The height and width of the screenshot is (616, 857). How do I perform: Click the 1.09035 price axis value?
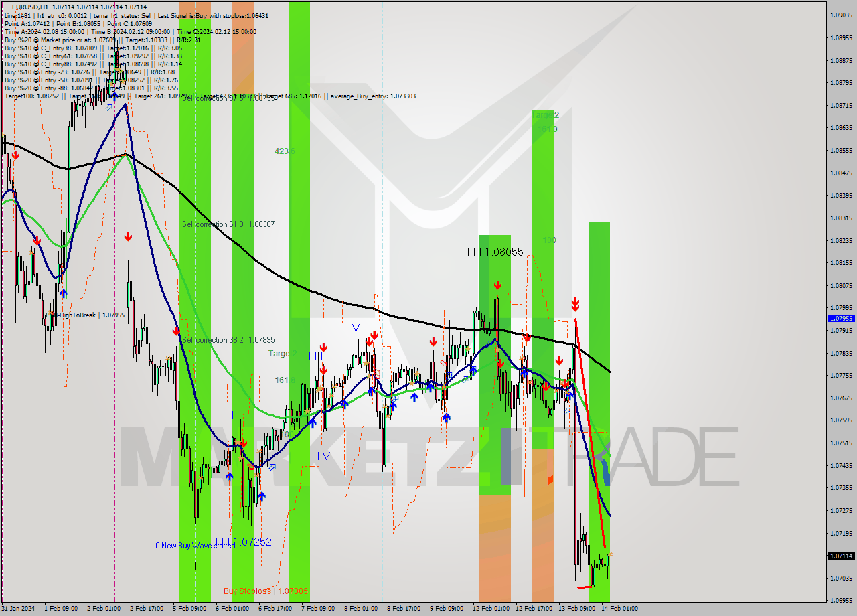tap(841, 15)
